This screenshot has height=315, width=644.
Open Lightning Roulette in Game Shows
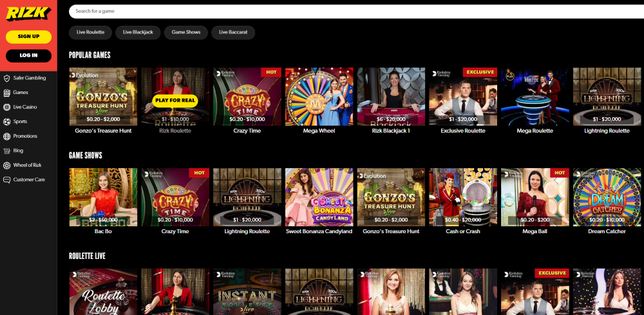pyautogui.click(x=247, y=197)
